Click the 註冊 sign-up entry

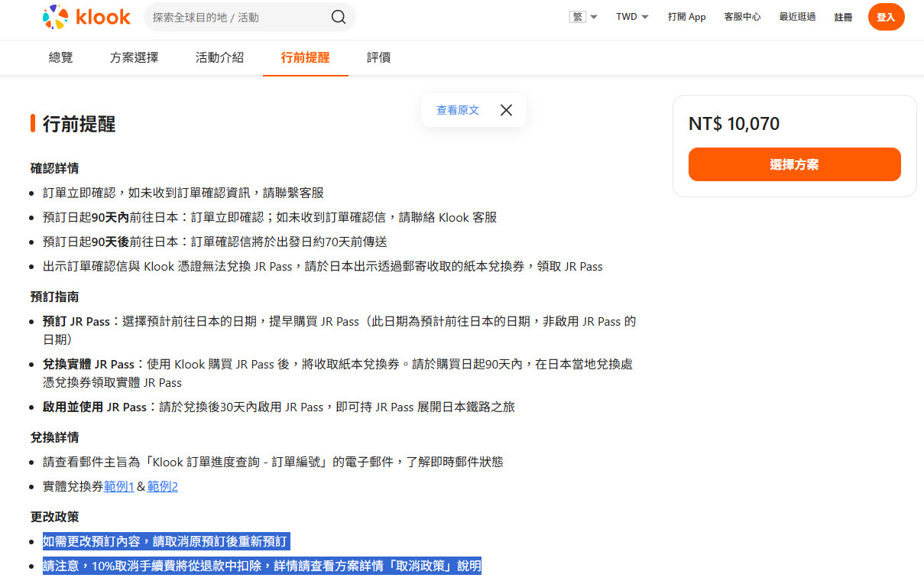pos(843,16)
